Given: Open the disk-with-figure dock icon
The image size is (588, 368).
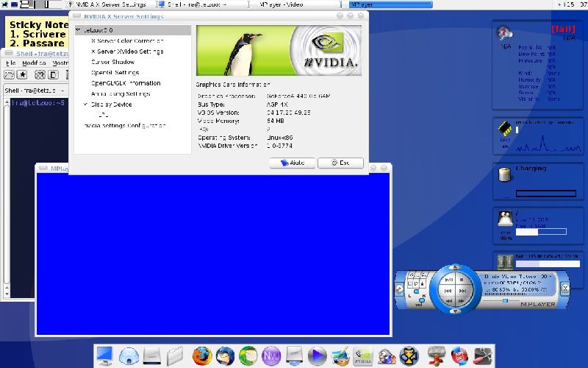Looking at the screenshot, I should [436, 356].
